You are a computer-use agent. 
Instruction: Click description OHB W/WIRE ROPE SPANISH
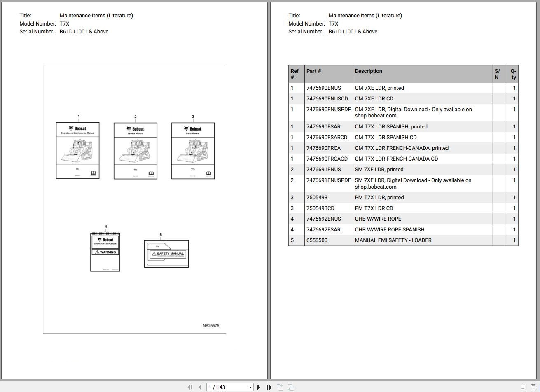[x=390, y=230]
